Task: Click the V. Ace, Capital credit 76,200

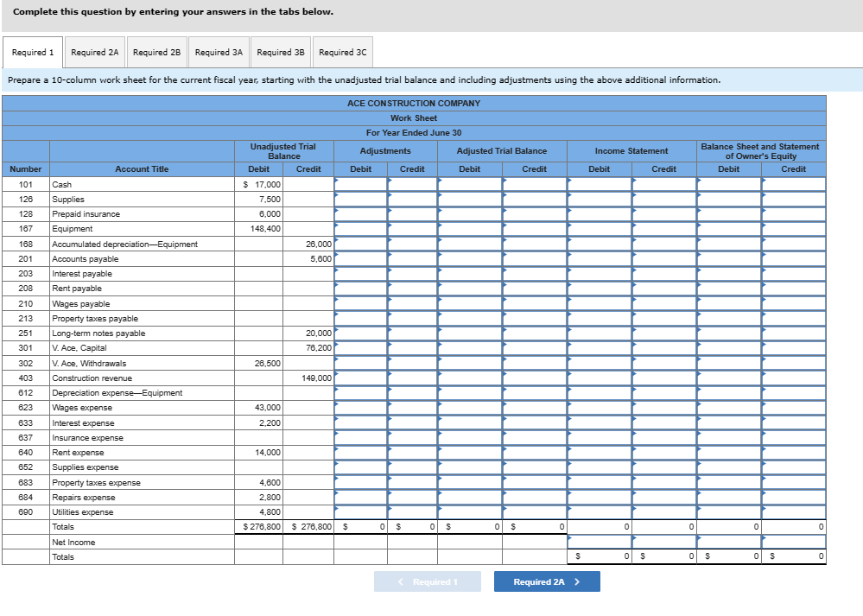Action: tap(319, 348)
